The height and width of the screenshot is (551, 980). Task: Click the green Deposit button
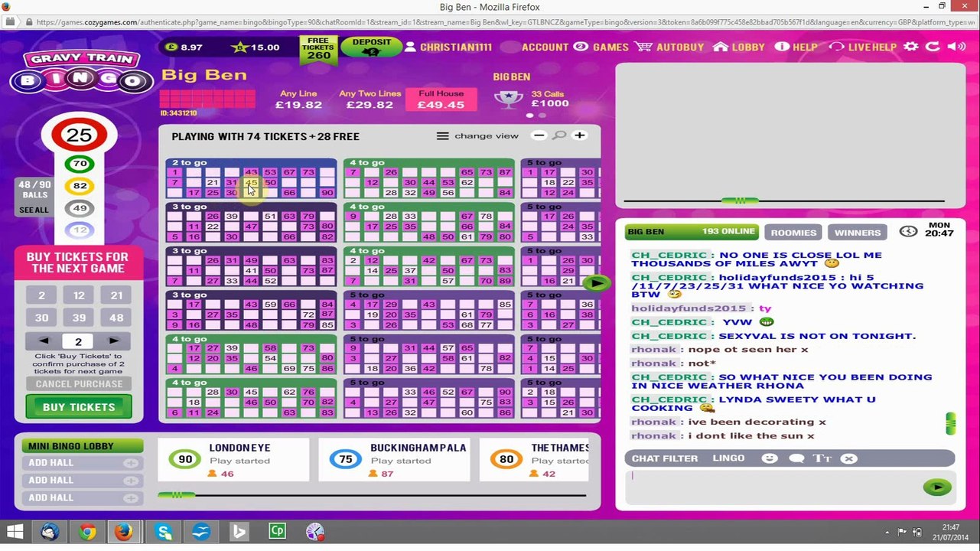click(371, 47)
